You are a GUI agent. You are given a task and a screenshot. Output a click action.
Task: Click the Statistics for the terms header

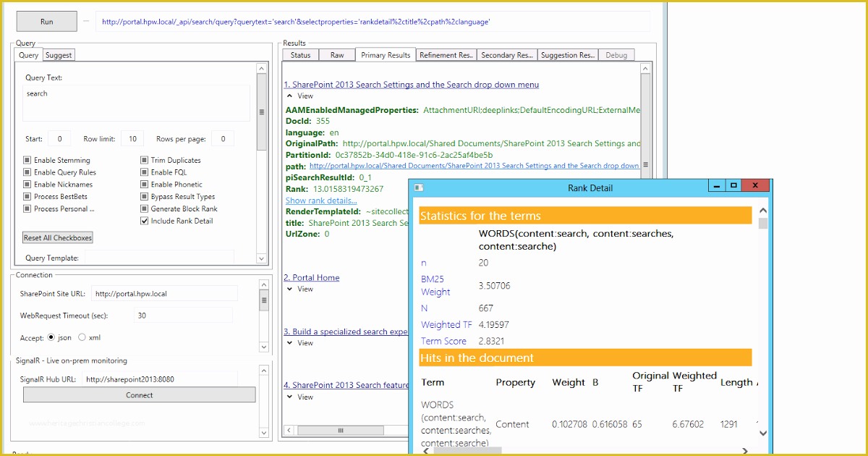click(x=585, y=216)
